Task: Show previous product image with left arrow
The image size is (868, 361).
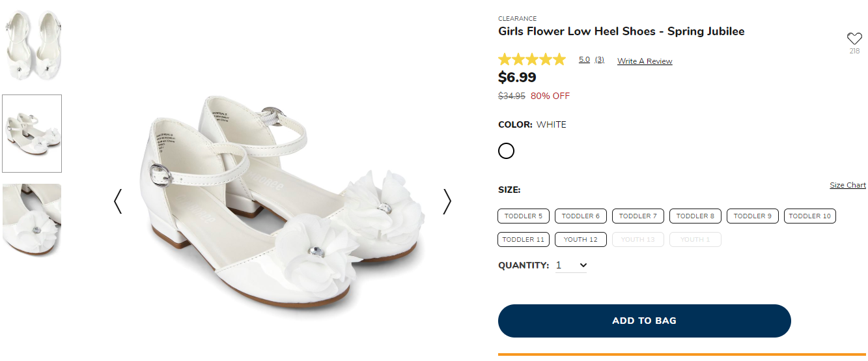Action: (x=118, y=201)
